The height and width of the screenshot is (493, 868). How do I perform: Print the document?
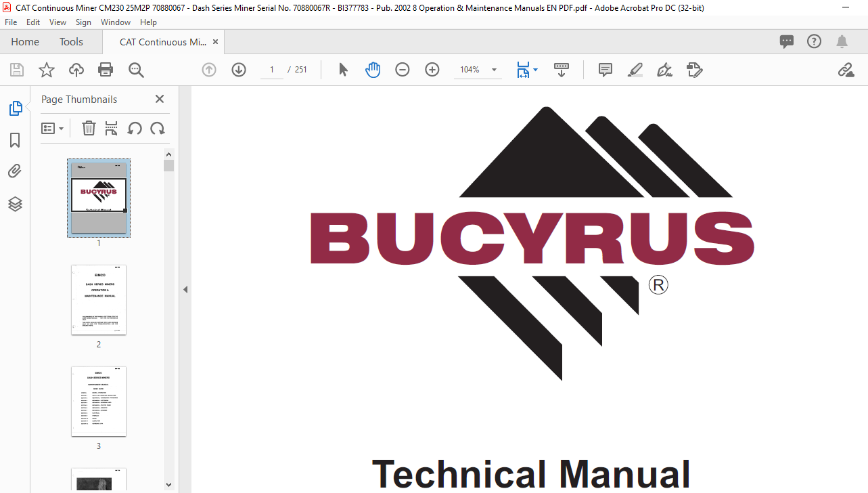106,70
